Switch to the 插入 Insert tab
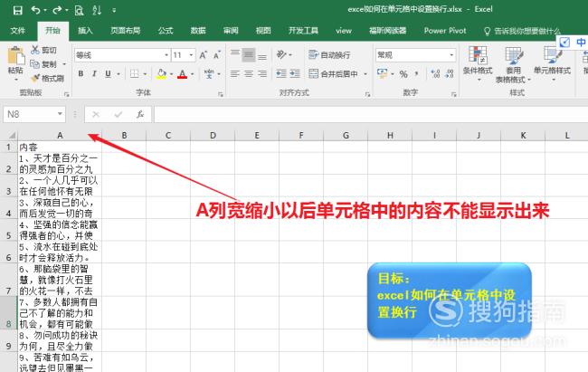This screenshot has height=372, width=588. pyautogui.click(x=85, y=31)
